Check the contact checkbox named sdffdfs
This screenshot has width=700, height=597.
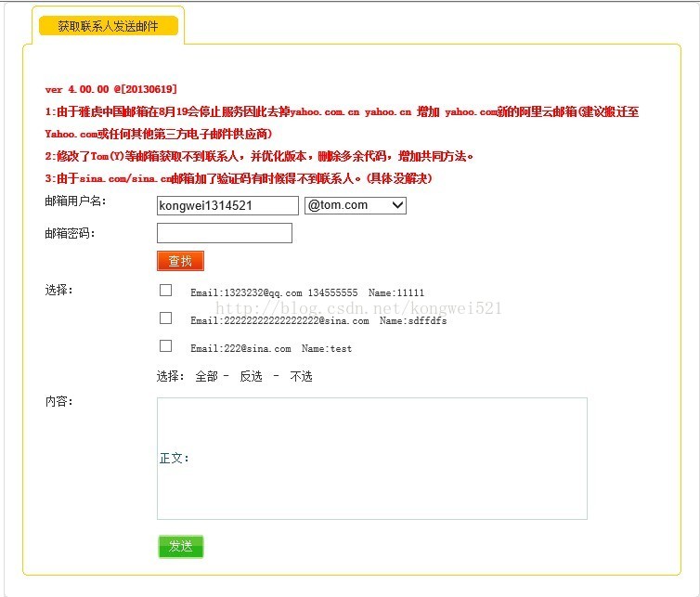(165, 318)
